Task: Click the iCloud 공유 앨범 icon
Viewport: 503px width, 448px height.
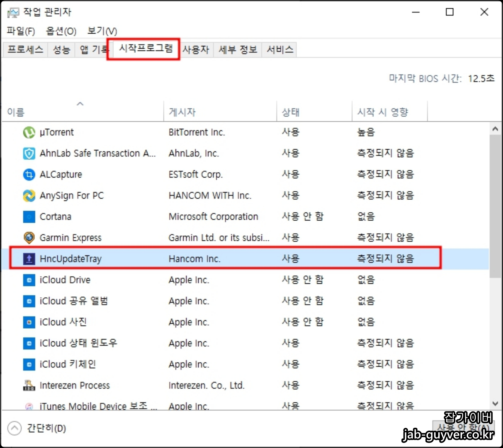Action: 29,301
